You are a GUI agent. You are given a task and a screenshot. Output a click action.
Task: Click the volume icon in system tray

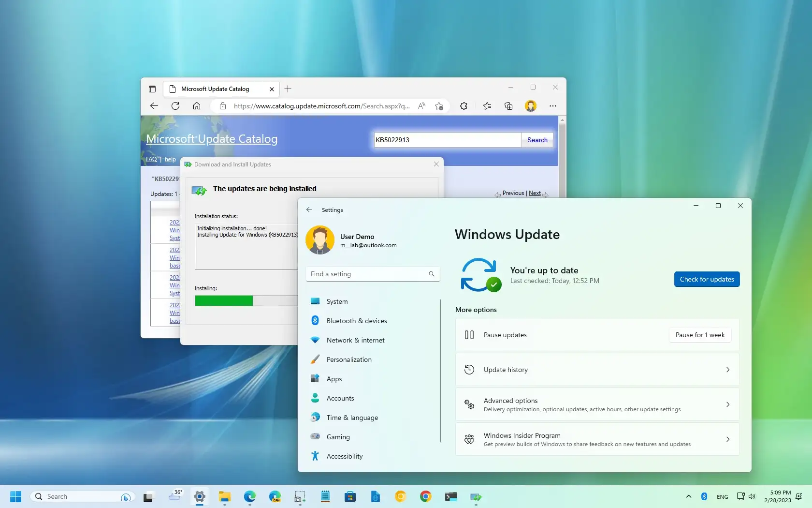[752, 496]
